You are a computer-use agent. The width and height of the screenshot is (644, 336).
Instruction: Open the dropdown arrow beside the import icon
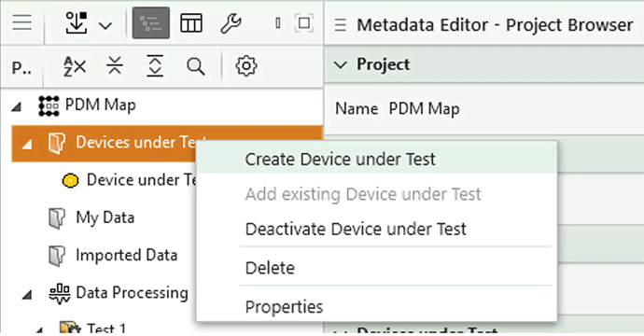pyautogui.click(x=105, y=26)
